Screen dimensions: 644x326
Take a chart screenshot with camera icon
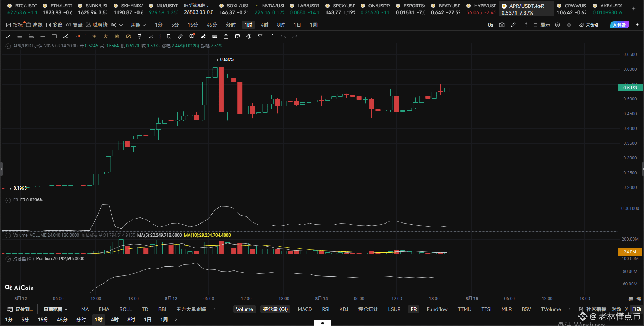pyautogui.click(x=502, y=25)
